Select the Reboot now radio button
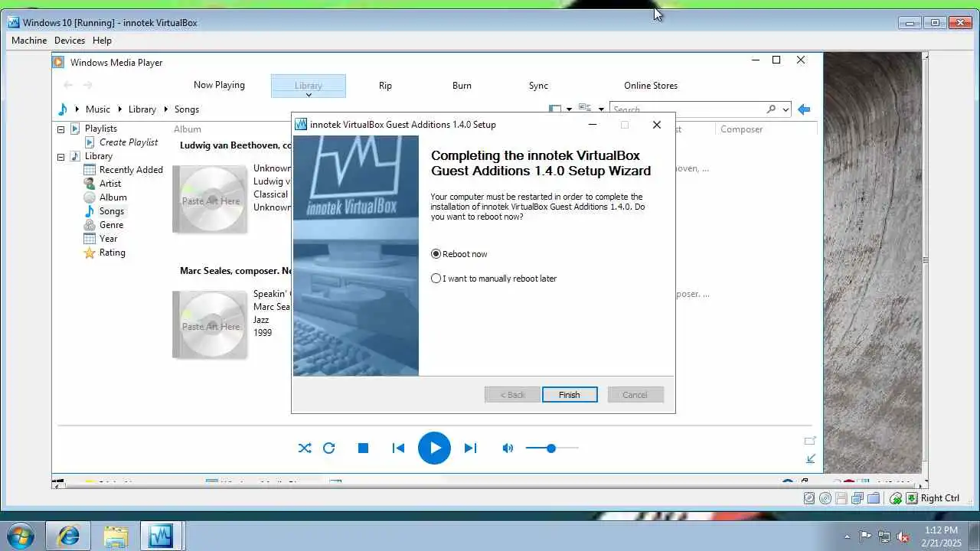 (436, 254)
